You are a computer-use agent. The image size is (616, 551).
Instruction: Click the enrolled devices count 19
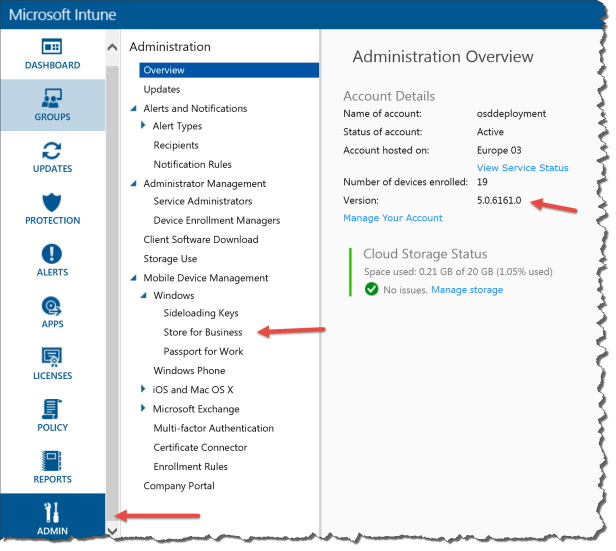(x=482, y=182)
